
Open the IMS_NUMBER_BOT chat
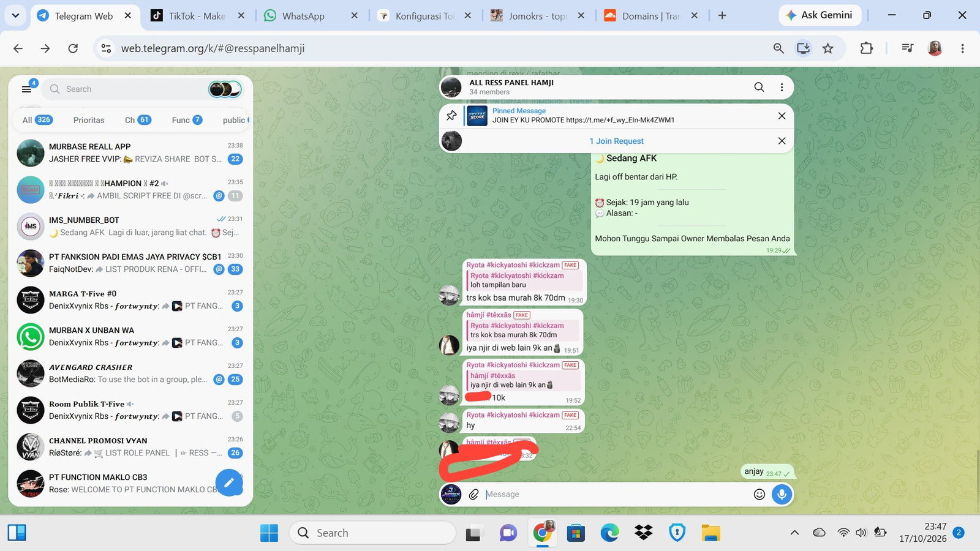point(130,226)
